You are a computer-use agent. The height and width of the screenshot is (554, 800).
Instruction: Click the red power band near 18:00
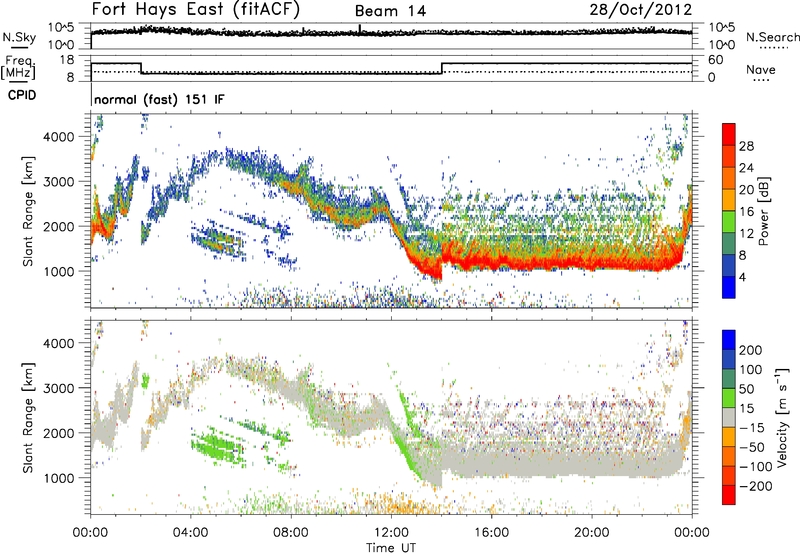[x=542, y=263]
